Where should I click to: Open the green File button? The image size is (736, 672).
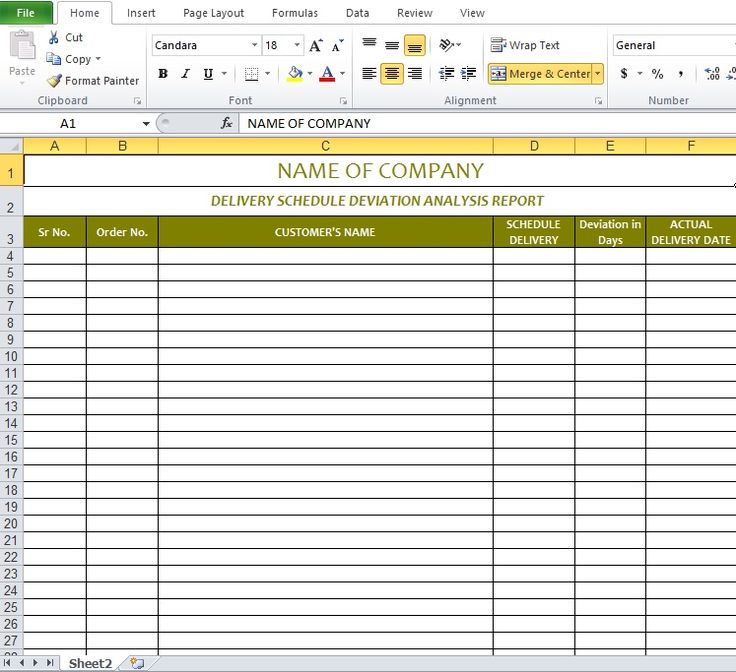point(26,13)
